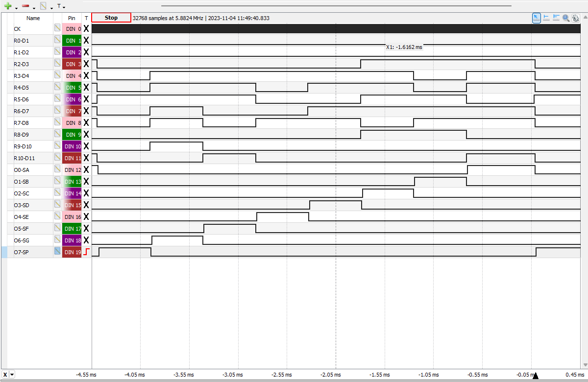The height and width of the screenshot is (382, 588).
Task: Select the pointer cursor tool icon
Action: point(537,18)
